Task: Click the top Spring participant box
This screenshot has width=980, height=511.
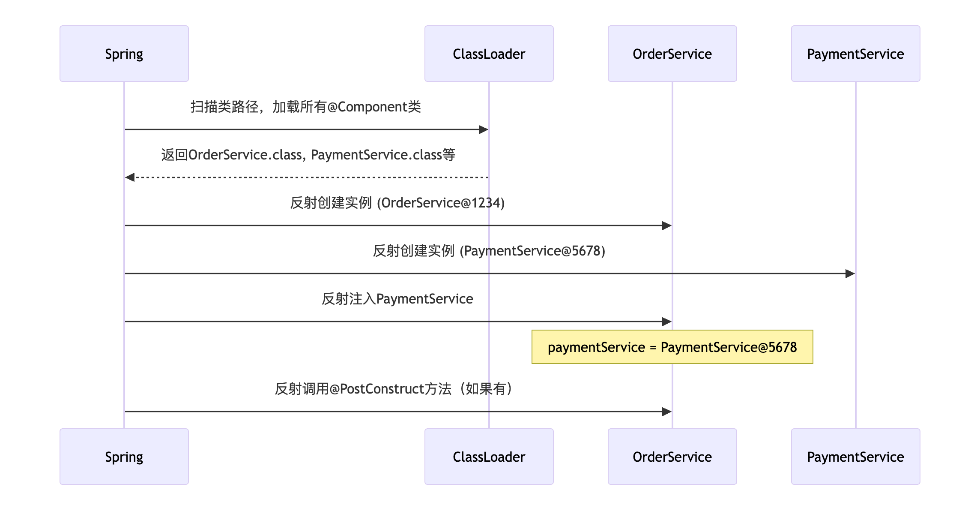Action: tap(124, 54)
